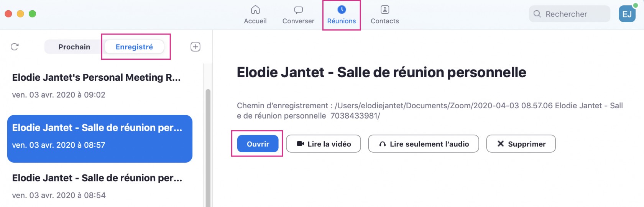Image resolution: width=644 pixels, height=207 pixels.
Task: Click the green maximize window button
Action: point(33,14)
